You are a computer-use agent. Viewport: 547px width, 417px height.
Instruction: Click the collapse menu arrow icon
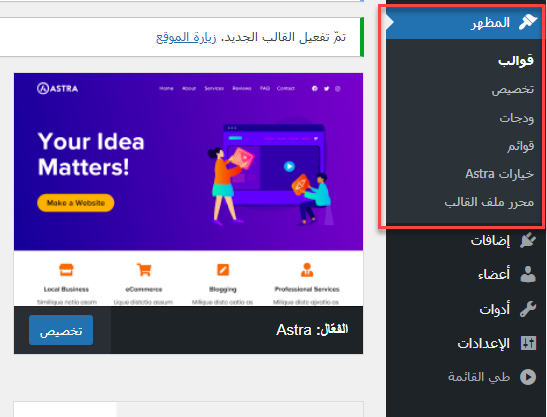(x=528, y=377)
